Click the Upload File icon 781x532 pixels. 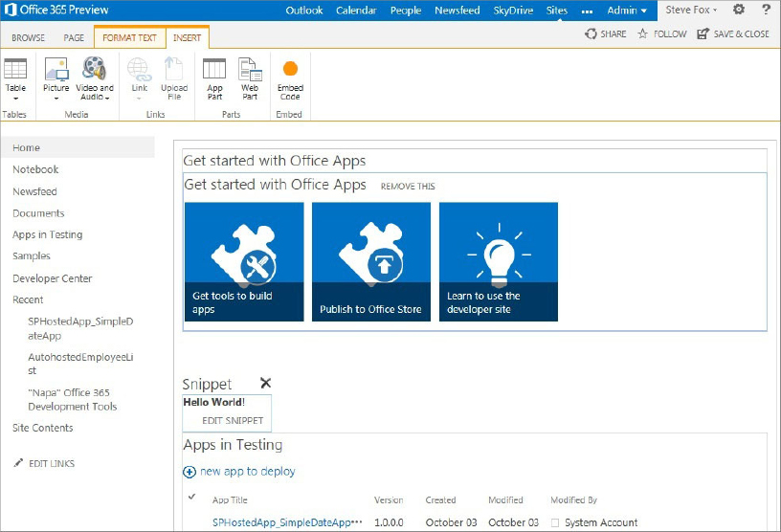point(174,69)
